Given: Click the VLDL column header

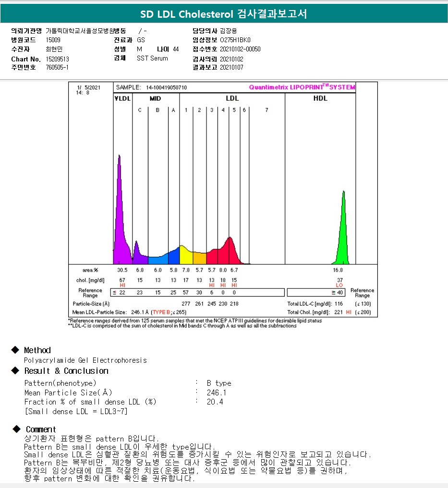Looking at the screenshot, I should [x=122, y=98].
